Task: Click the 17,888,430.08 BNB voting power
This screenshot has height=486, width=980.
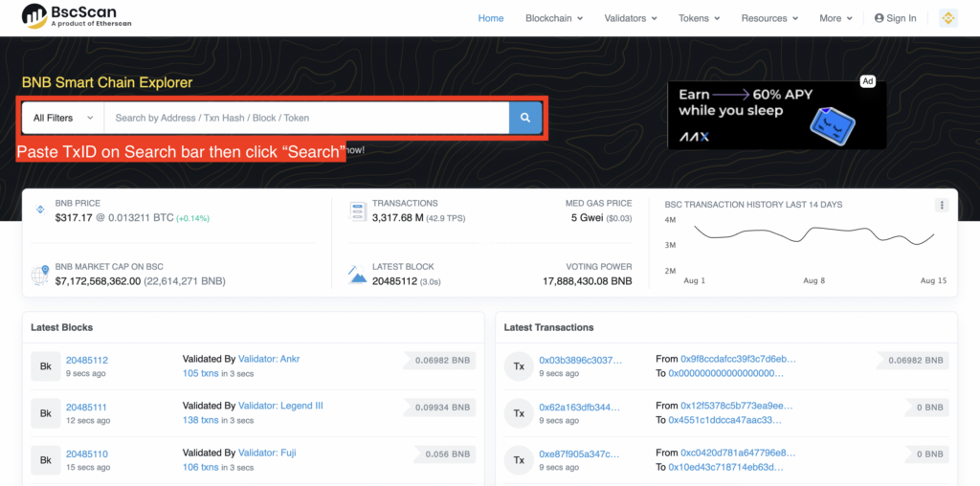Action: point(588,281)
